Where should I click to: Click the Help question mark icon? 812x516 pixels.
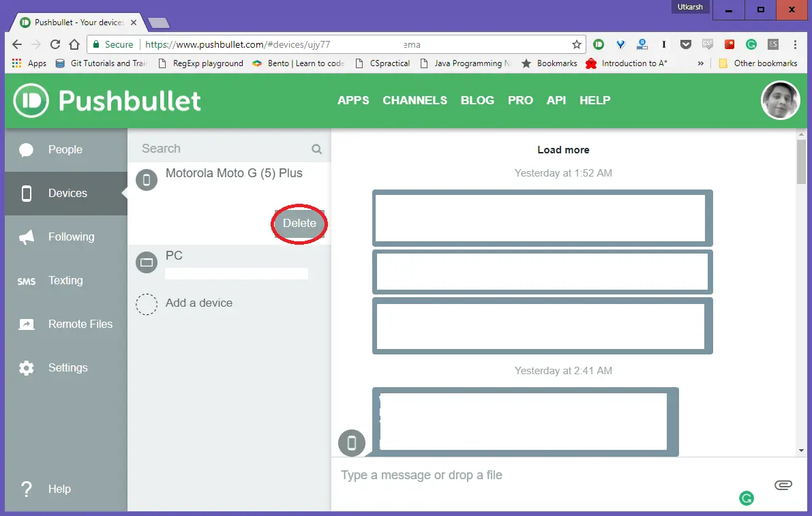pyautogui.click(x=25, y=489)
